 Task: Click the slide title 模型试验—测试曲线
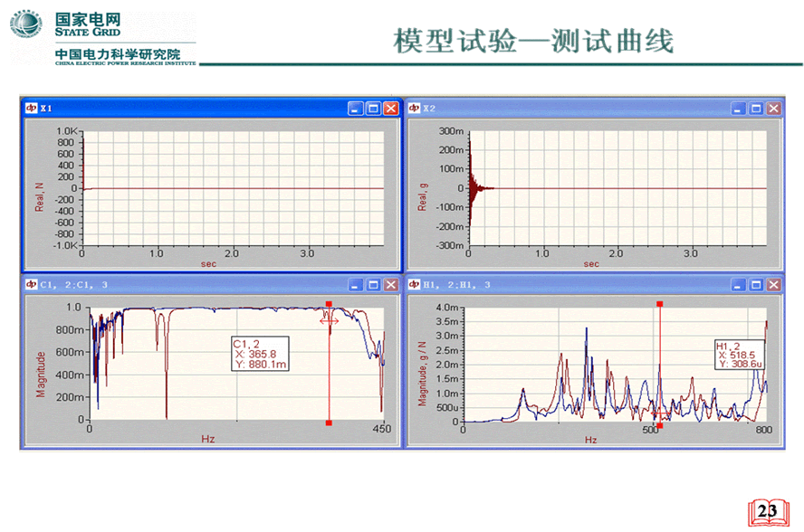click(534, 42)
